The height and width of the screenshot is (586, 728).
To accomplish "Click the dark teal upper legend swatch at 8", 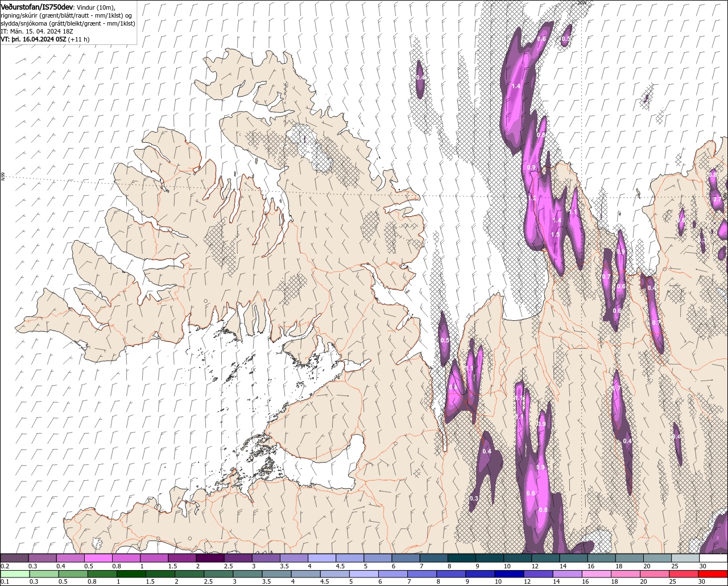I will [x=462, y=558].
